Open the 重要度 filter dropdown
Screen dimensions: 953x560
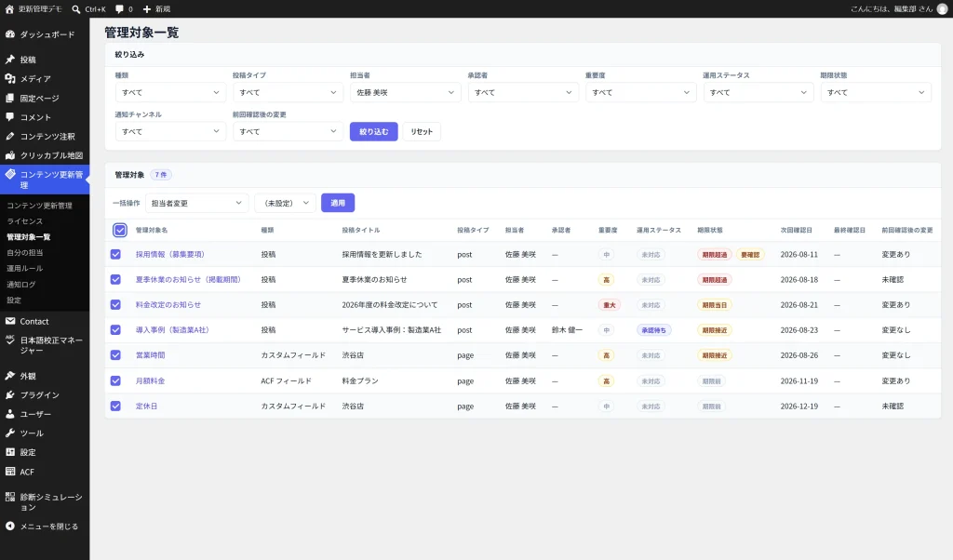[x=640, y=92]
